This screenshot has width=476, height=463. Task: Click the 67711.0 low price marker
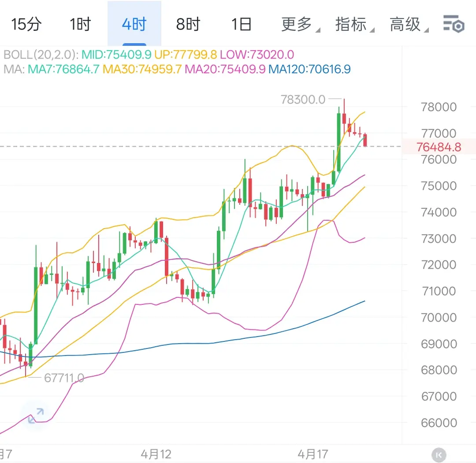click(64, 378)
